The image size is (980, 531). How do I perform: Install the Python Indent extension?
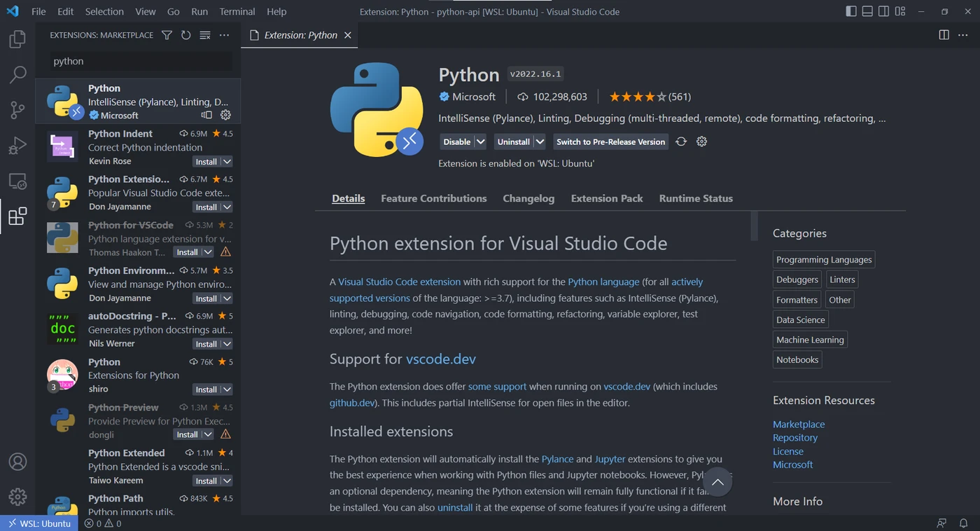[x=206, y=162]
